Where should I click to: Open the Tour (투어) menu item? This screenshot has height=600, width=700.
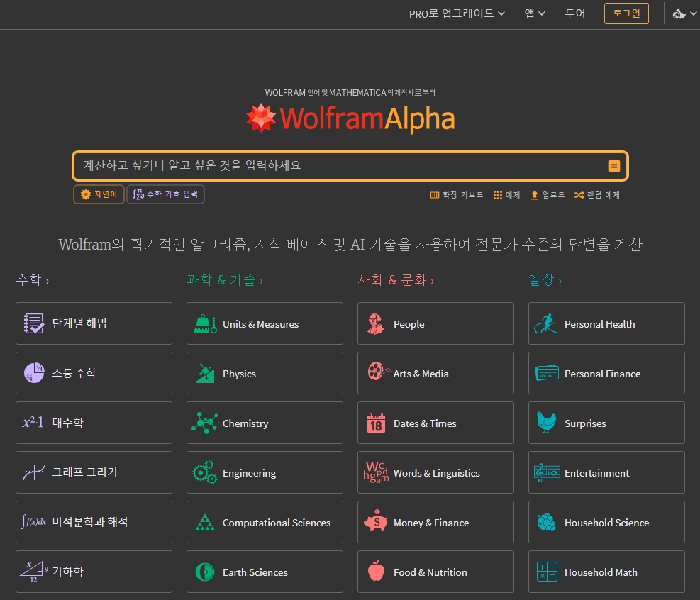coord(575,13)
